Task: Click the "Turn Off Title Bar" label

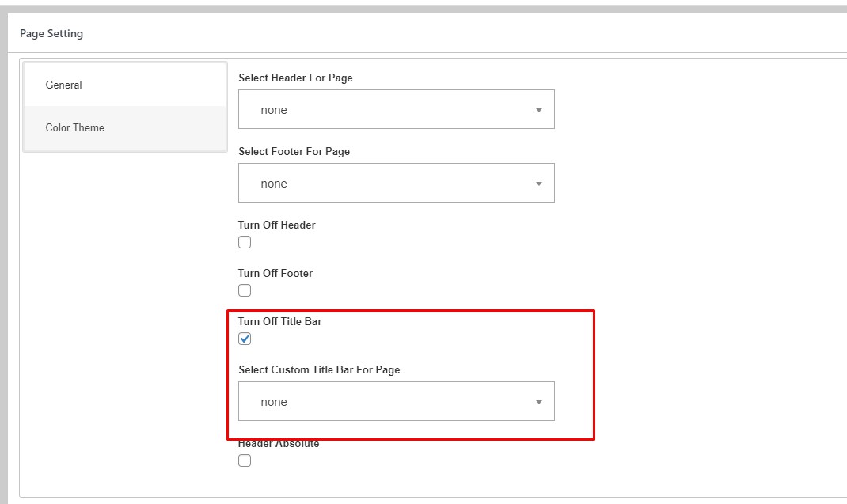Action: [x=279, y=321]
